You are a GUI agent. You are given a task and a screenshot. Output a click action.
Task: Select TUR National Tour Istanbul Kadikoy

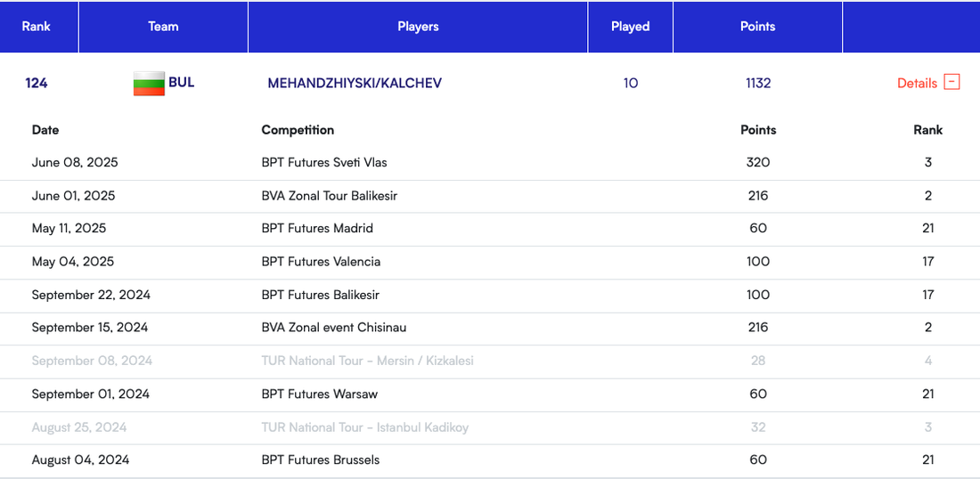pyautogui.click(x=364, y=427)
